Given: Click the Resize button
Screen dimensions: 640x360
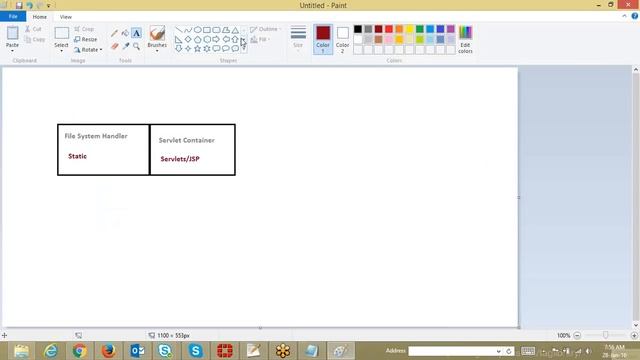Looking at the screenshot, I should tap(86, 40).
